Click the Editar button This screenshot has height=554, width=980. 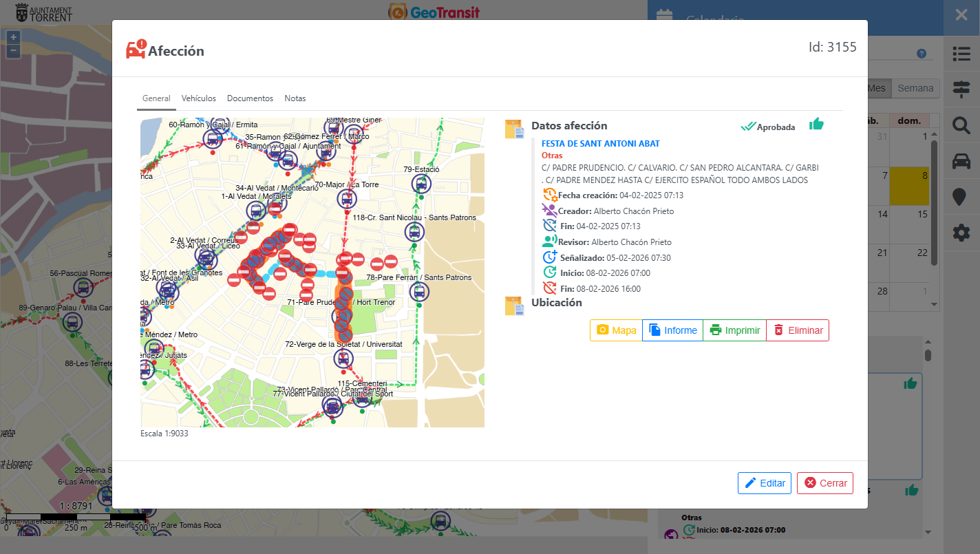764,483
